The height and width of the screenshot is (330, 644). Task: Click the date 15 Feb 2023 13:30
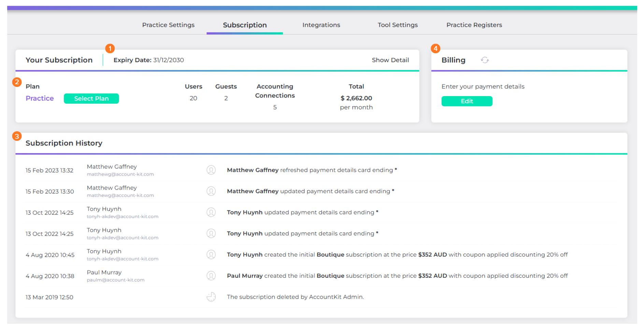click(x=50, y=192)
